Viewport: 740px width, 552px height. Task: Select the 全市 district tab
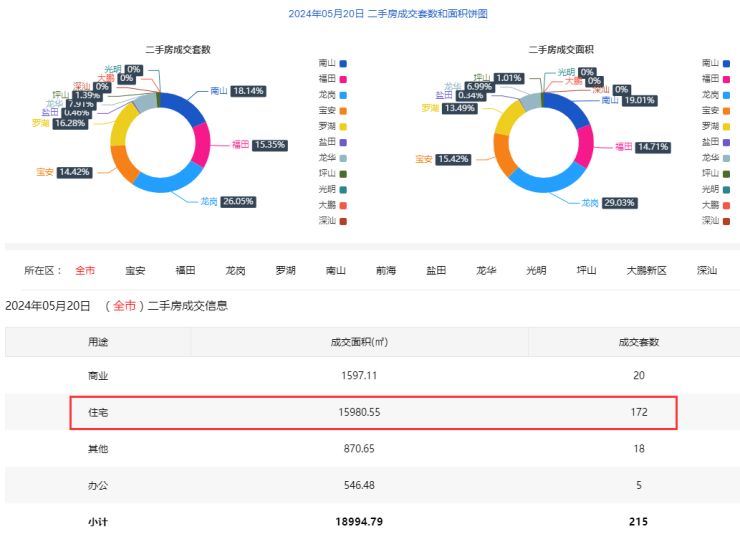point(85,270)
